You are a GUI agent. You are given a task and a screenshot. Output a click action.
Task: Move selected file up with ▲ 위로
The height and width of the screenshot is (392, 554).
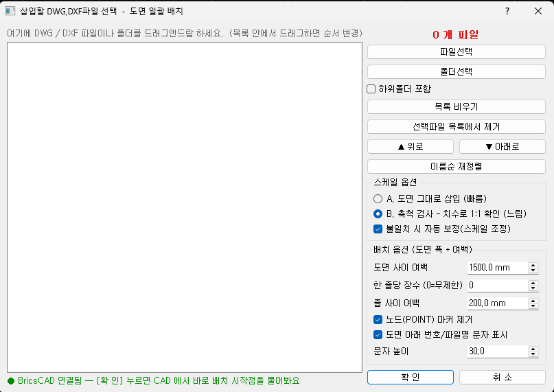(x=411, y=147)
